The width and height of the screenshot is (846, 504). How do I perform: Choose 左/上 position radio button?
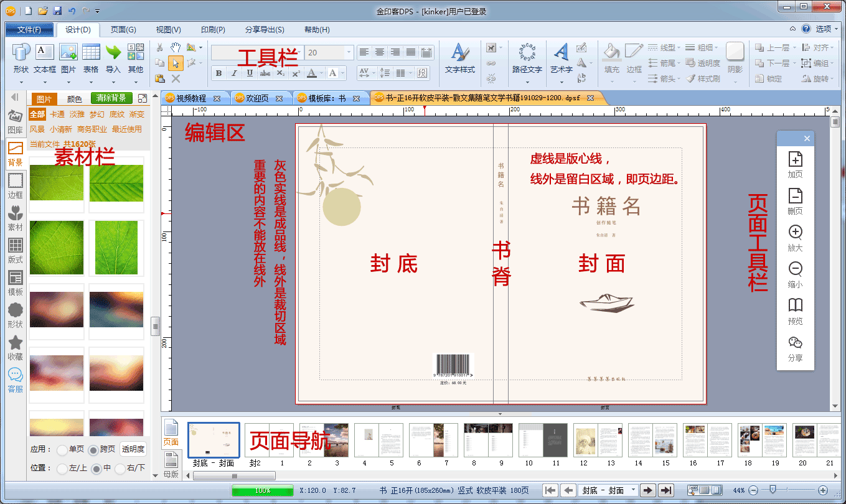point(62,469)
